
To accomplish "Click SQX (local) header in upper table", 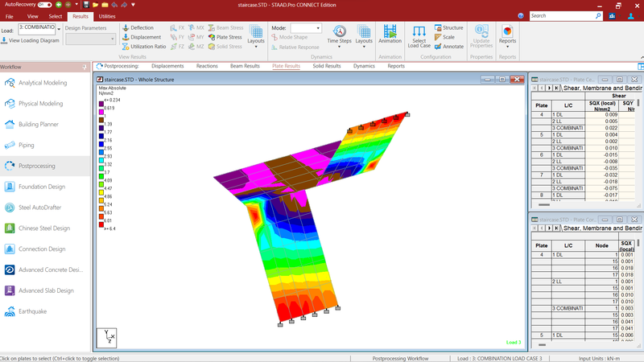I will pyautogui.click(x=602, y=105).
